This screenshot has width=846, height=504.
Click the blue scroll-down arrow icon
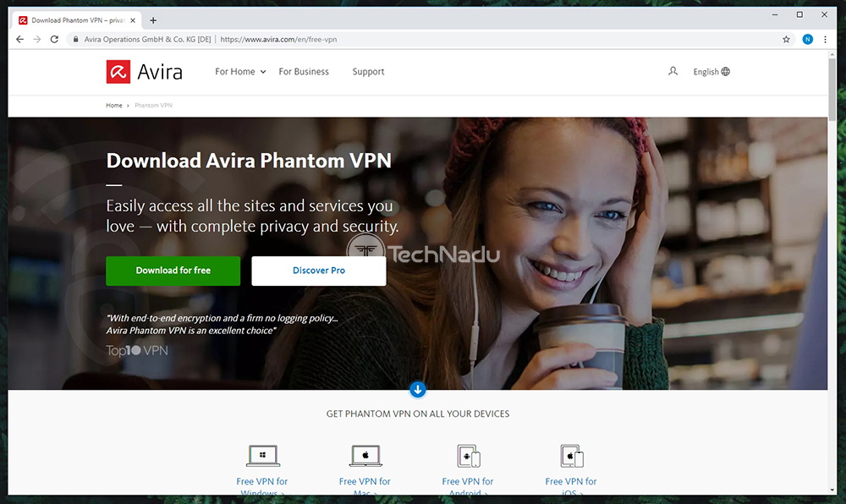(x=418, y=389)
